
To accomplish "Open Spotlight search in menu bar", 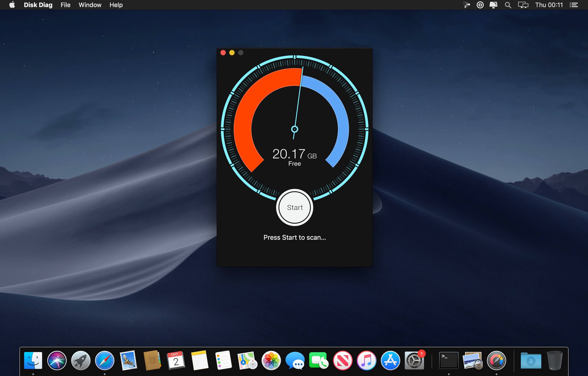I will [508, 5].
